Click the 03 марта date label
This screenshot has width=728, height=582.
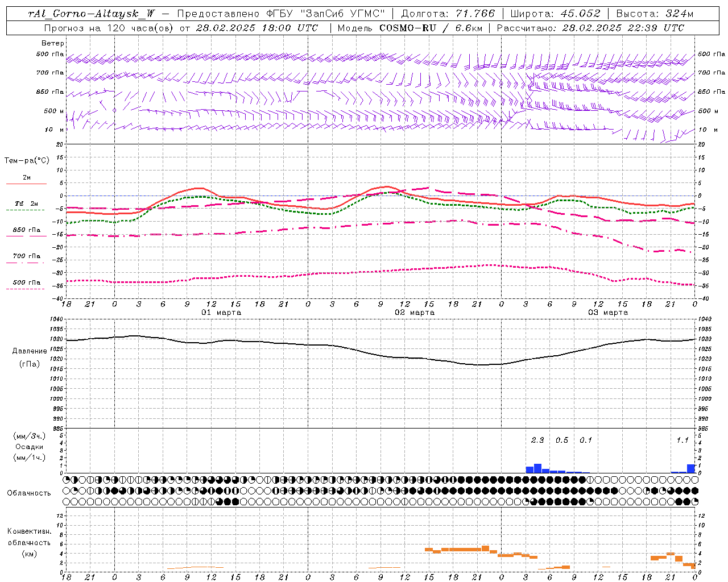point(608,313)
